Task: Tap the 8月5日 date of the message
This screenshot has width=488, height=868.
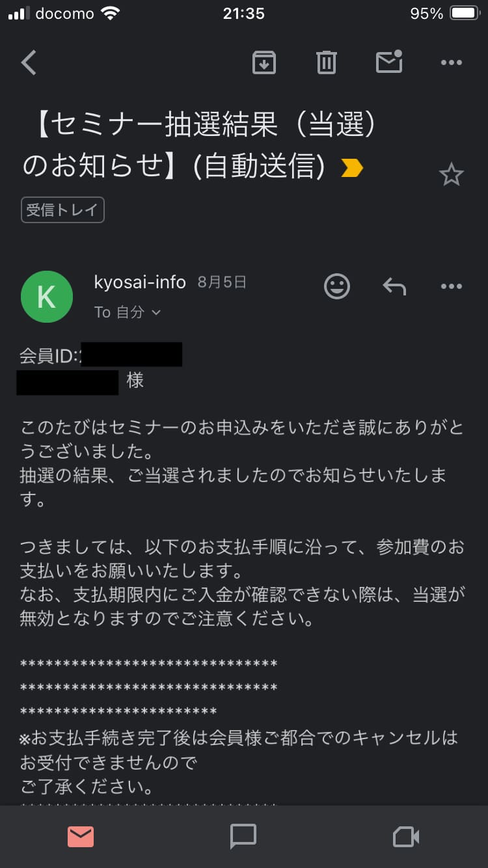Action: click(222, 282)
